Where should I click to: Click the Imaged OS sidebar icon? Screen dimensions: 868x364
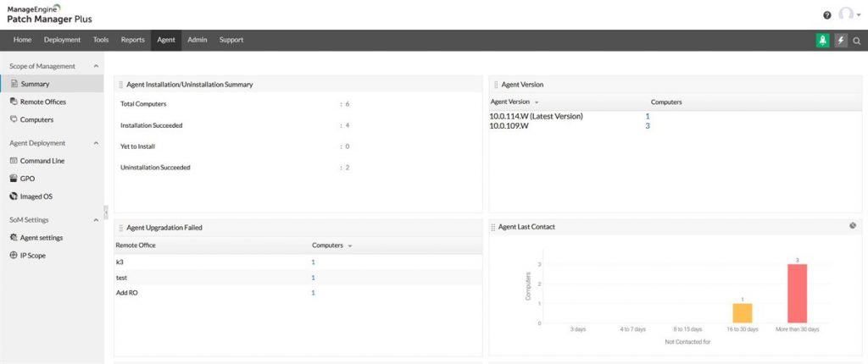(x=14, y=196)
